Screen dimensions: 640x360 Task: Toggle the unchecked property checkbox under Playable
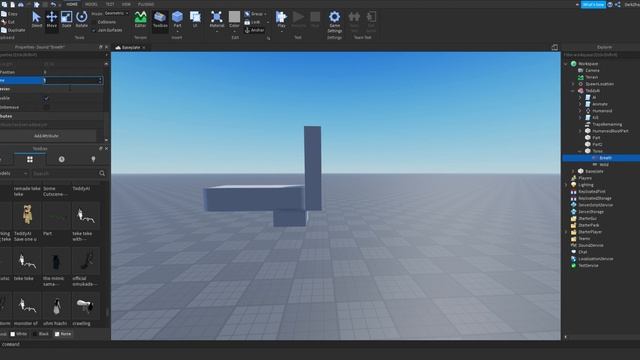[46, 107]
